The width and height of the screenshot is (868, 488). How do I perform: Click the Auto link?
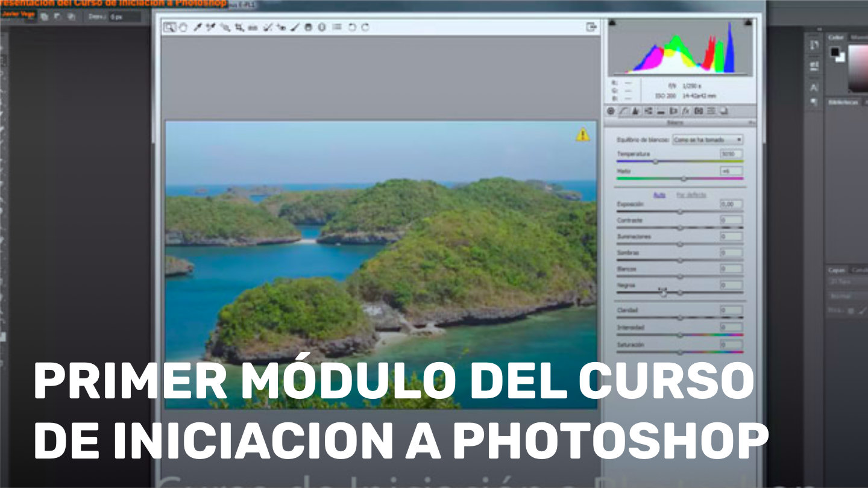click(659, 195)
